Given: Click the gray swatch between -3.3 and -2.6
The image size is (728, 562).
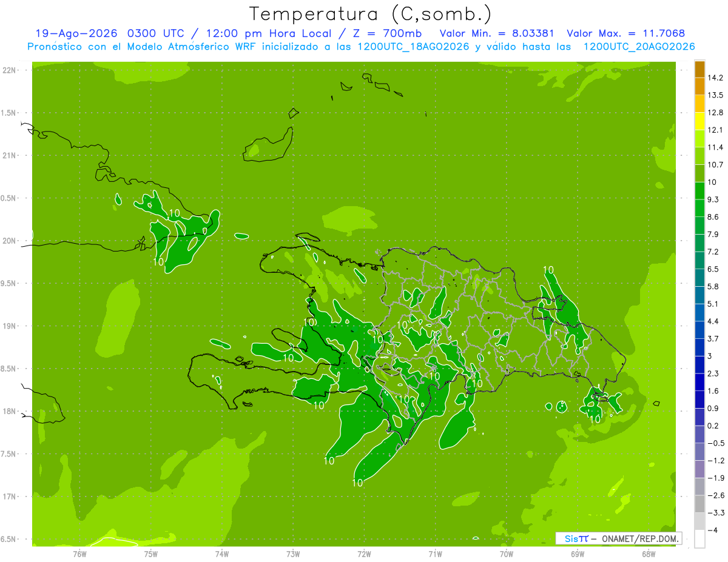Looking at the screenshot, I should point(699,503).
